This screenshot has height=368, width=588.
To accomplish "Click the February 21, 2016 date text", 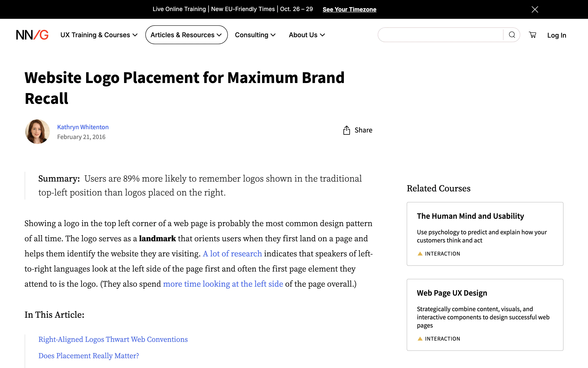I will pyautogui.click(x=81, y=137).
